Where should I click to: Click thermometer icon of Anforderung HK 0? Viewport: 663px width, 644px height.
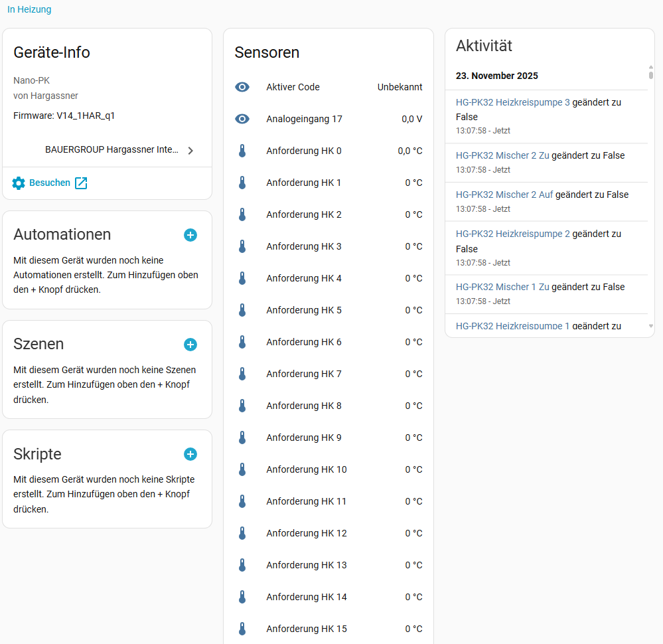pos(242,151)
